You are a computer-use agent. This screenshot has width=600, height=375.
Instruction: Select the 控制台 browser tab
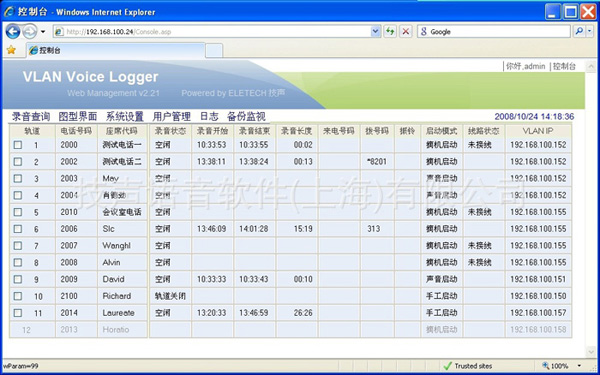tap(116, 50)
